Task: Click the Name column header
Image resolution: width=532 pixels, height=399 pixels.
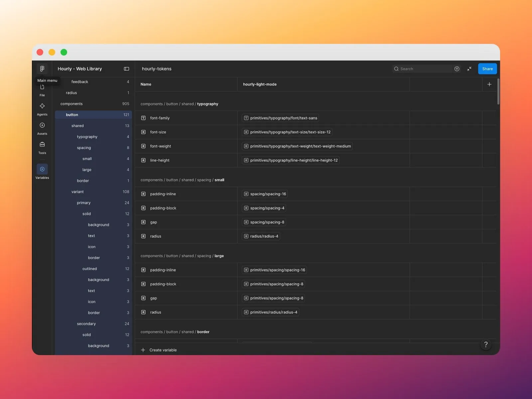Action: pos(146,84)
